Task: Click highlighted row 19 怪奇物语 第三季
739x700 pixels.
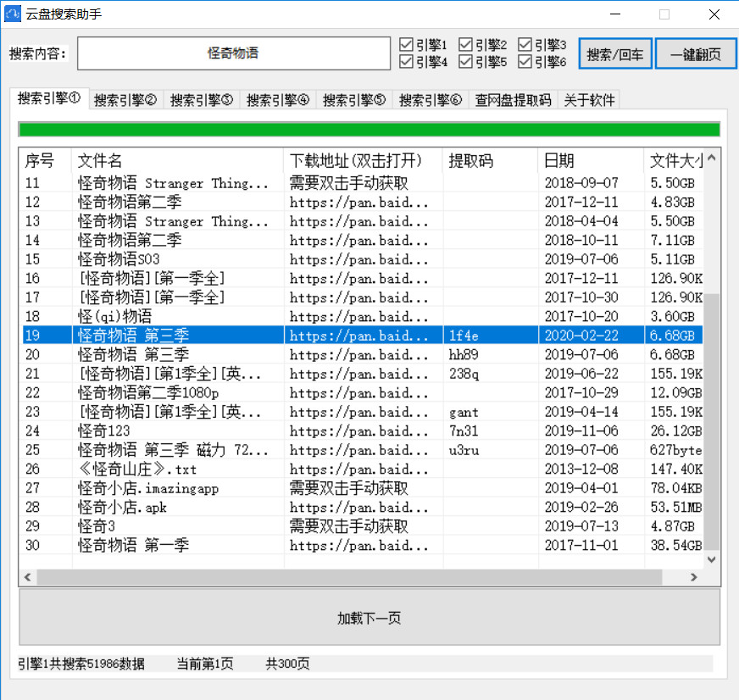Action: (x=363, y=336)
